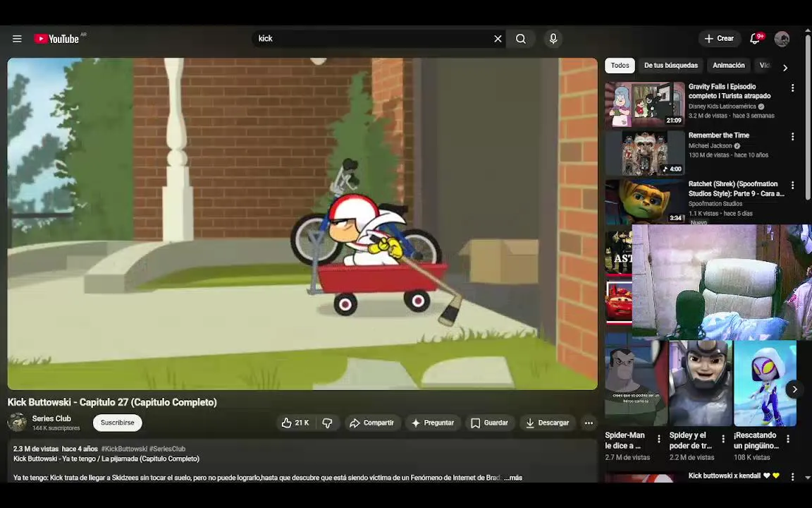Image resolution: width=812 pixels, height=508 pixels.
Task: Start voice search with the microphone
Action: click(x=553, y=39)
